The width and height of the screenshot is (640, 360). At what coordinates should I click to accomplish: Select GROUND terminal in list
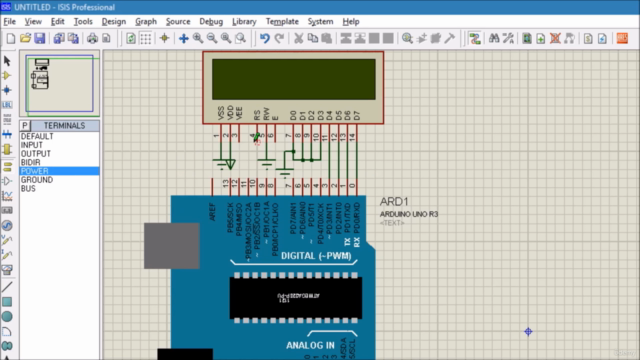(59, 180)
